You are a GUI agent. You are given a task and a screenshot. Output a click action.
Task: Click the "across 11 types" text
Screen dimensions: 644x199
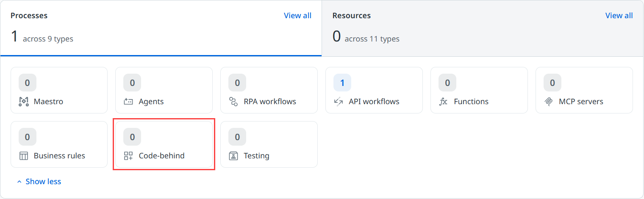click(372, 39)
